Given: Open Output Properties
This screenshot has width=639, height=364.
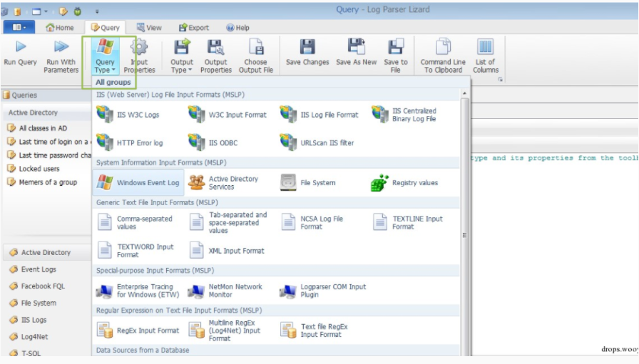Looking at the screenshot, I should tap(215, 56).
